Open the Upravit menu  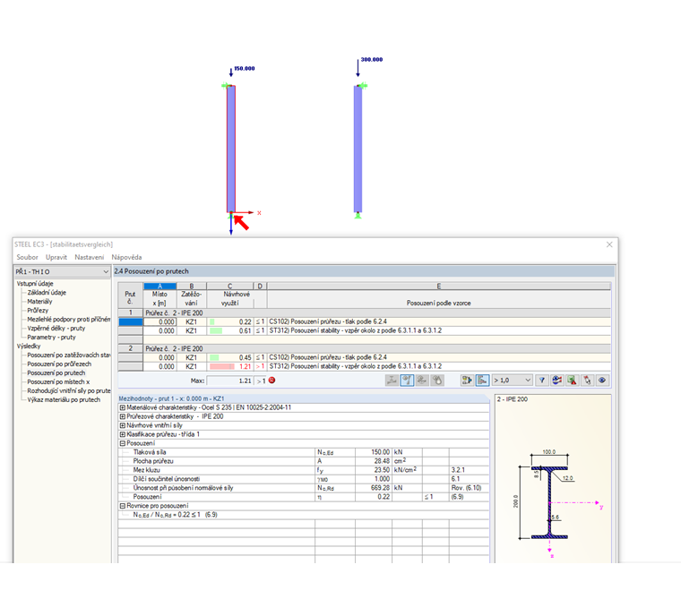tap(56, 258)
